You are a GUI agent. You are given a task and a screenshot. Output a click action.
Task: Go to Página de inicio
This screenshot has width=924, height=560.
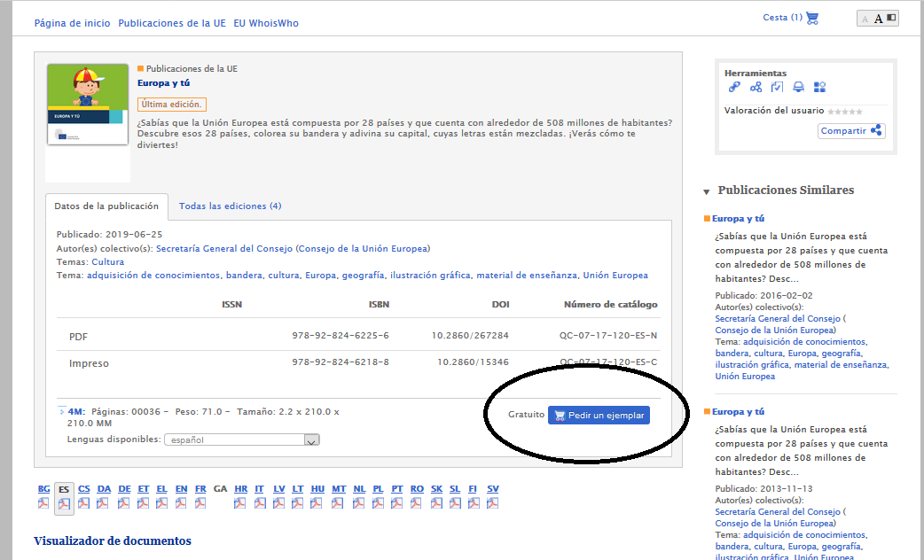point(72,24)
